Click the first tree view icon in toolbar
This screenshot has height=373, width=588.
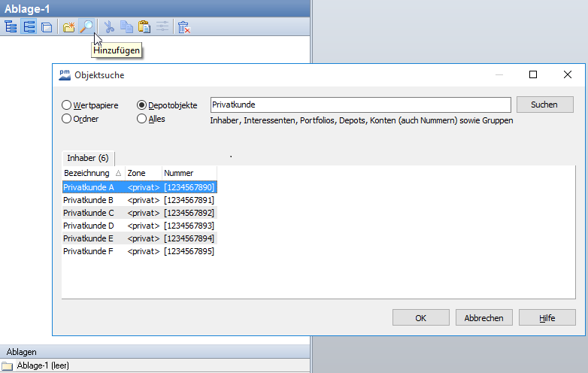coord(11,27)
